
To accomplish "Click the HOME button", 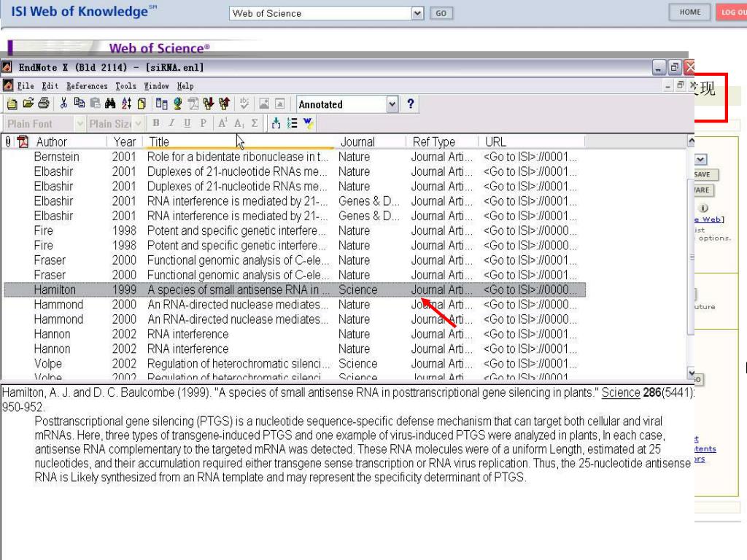I will pos(690,12).
